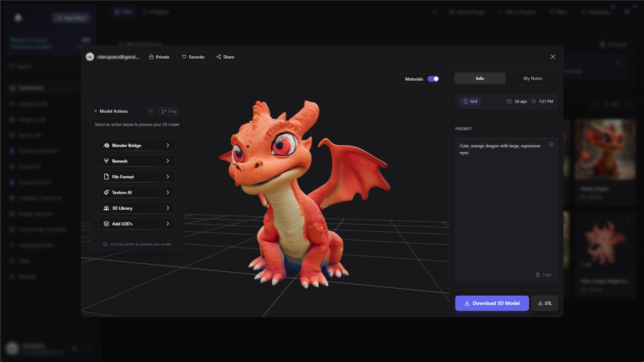Click the 3D Library people icon
644x362 pixels.
(x=106, y=208)
